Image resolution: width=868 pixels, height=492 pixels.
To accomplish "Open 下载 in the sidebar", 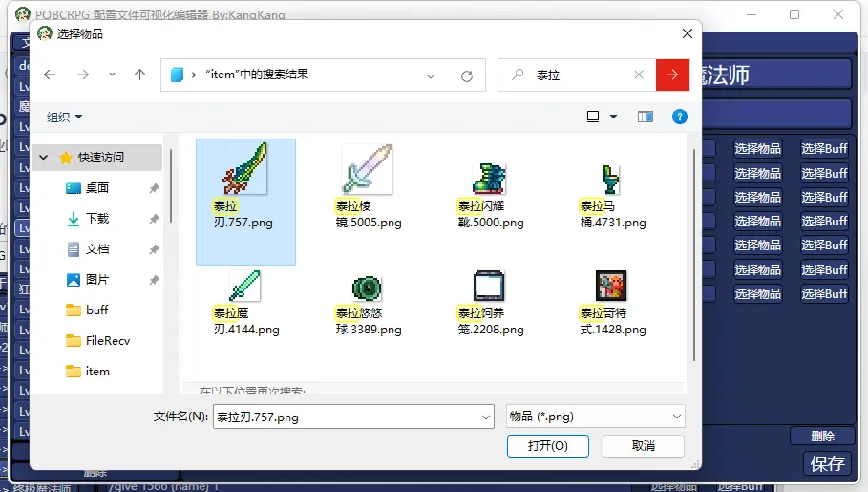I will pyautogui.click(x=96, y=219).
